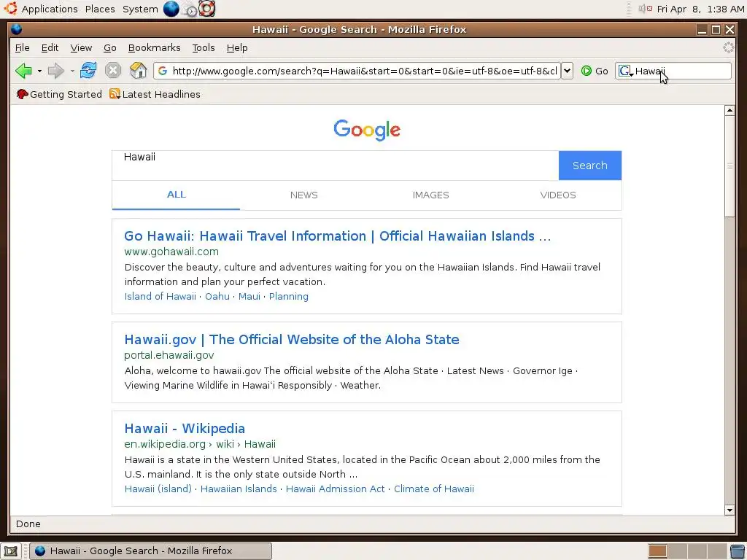
Task: Go back with the green back arrow
Action: pos(23,71)
